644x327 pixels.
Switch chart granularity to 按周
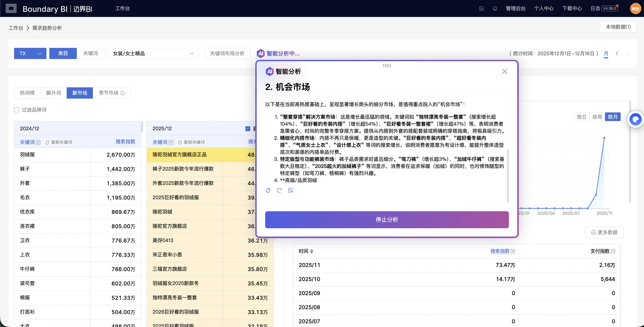click(597, 117)
